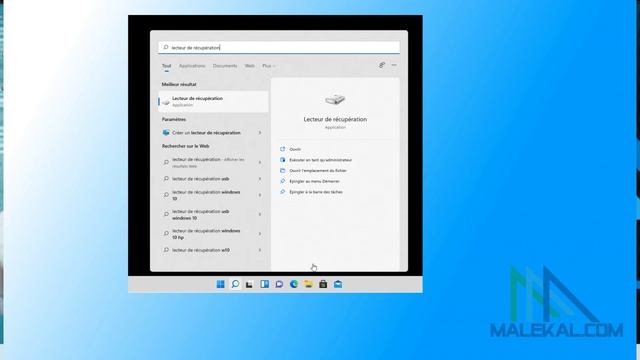640x360 pixels.
Task: Launch Microsoft Edge from the taskbar
Action: tap(293, 284)
